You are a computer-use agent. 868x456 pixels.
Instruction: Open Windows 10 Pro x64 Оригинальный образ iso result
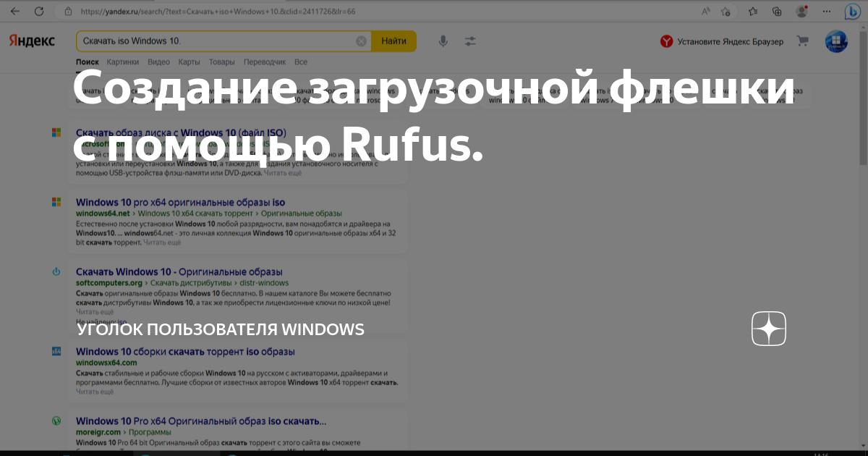pos(201,421)
